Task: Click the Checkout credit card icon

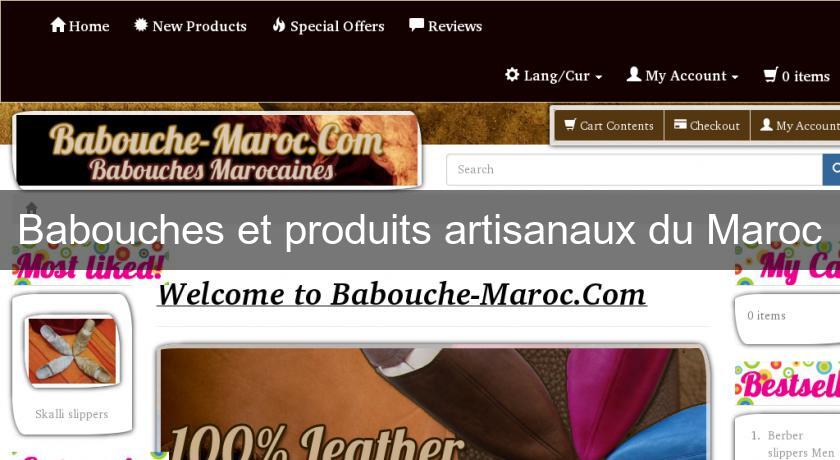Action: point(680,124)
